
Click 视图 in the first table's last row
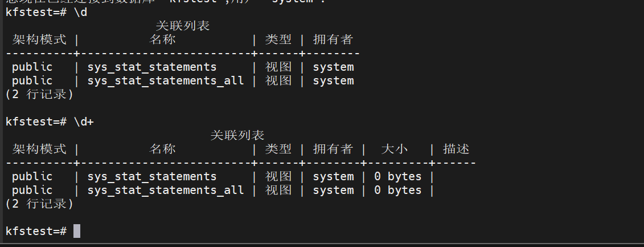pyautogui.click(x=278, y=80)
